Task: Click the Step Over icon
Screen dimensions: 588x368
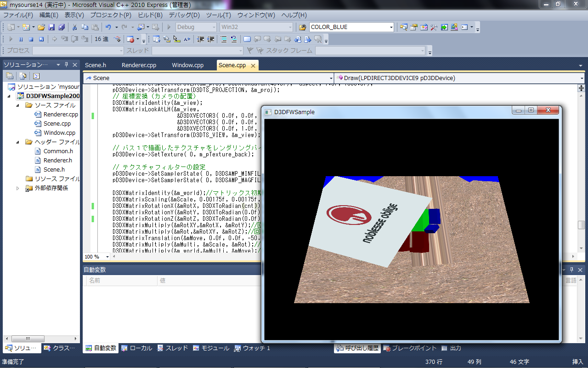Action: [75, 39]
